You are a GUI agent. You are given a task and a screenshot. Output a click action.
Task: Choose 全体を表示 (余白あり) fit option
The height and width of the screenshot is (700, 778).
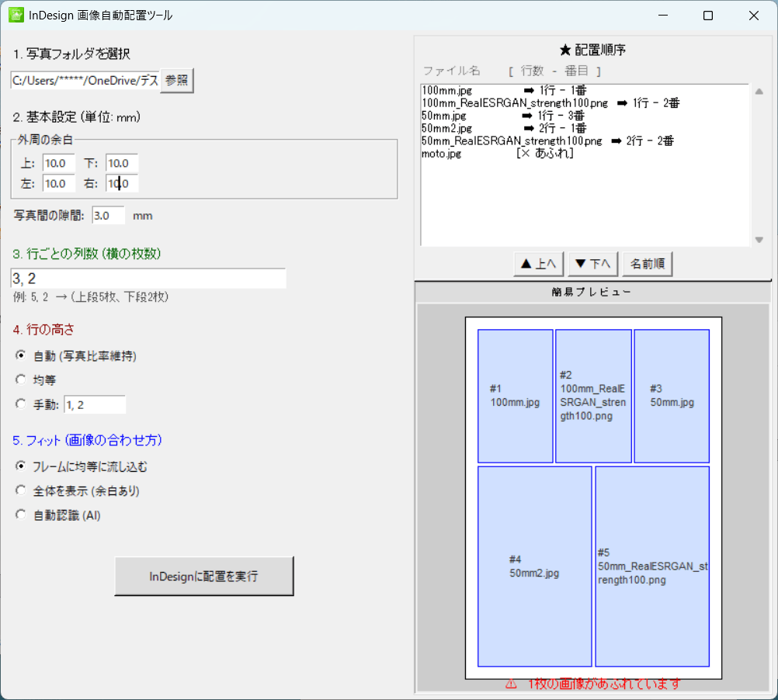[21, 490]
